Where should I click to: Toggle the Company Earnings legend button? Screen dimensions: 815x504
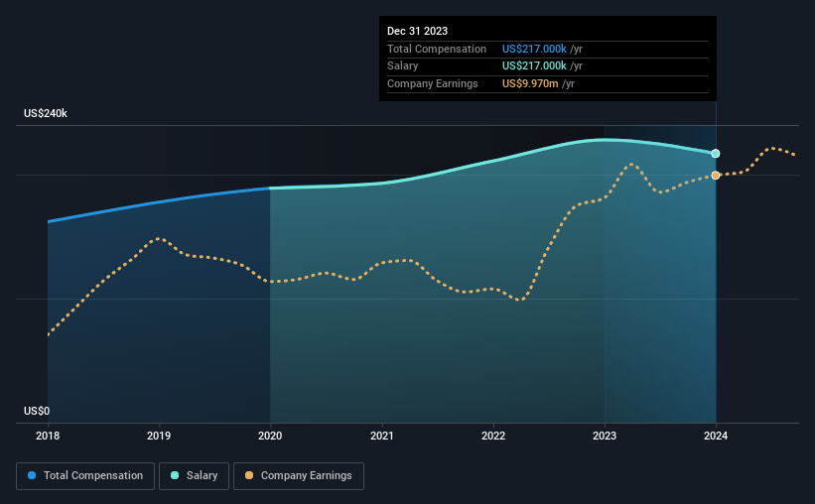tap(299, 476)
